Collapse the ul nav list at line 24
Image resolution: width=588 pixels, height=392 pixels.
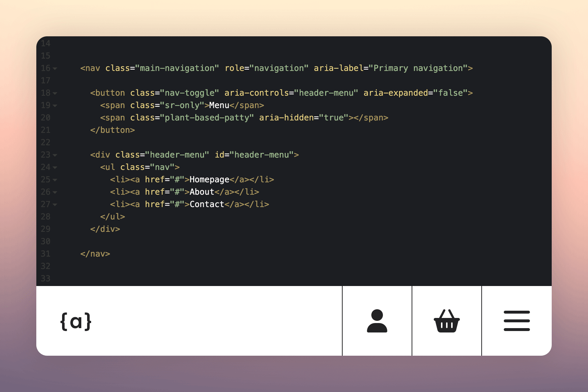pos(55,168)
